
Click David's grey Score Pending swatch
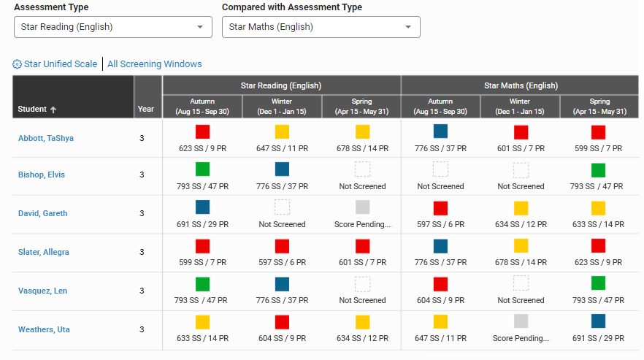pyautogui.click(x=363, y=207)
